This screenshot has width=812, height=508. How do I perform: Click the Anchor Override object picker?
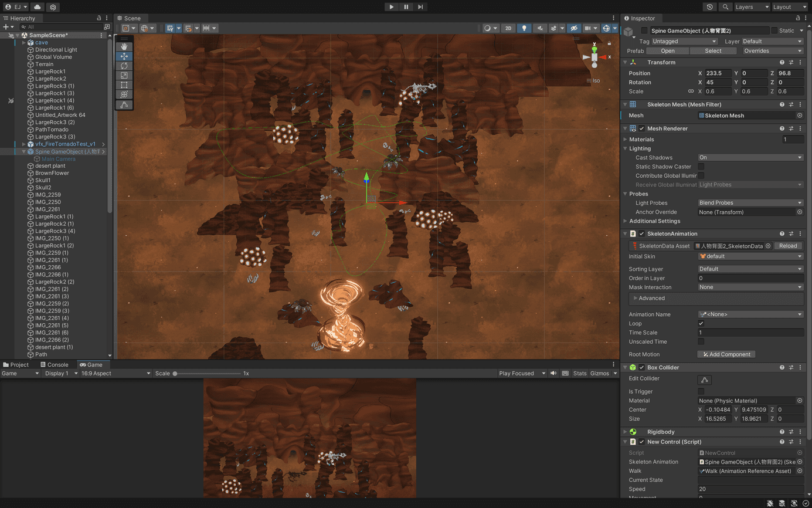click(x=800, y=212)
